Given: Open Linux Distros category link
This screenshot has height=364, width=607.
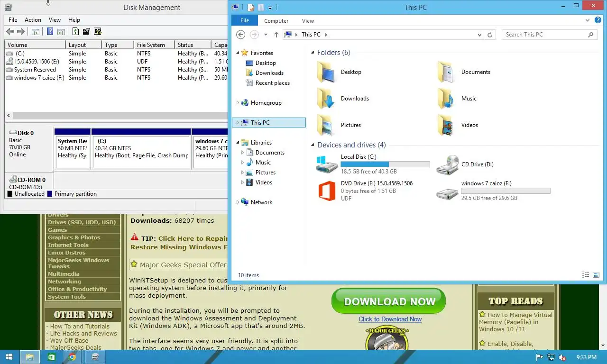Looking at the screenshot, I should 66,253.
